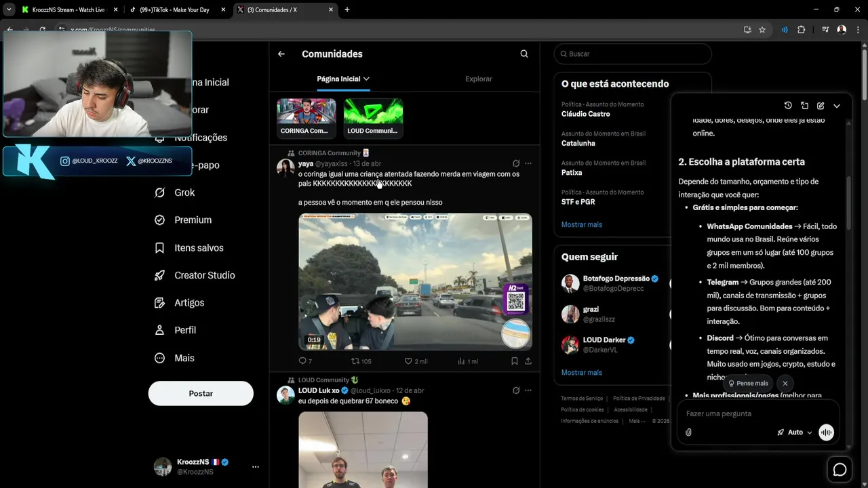This screenshot has height=488, width=868.
Task: Go back using the Comunidades back arrow
Action: coord(281,54)
